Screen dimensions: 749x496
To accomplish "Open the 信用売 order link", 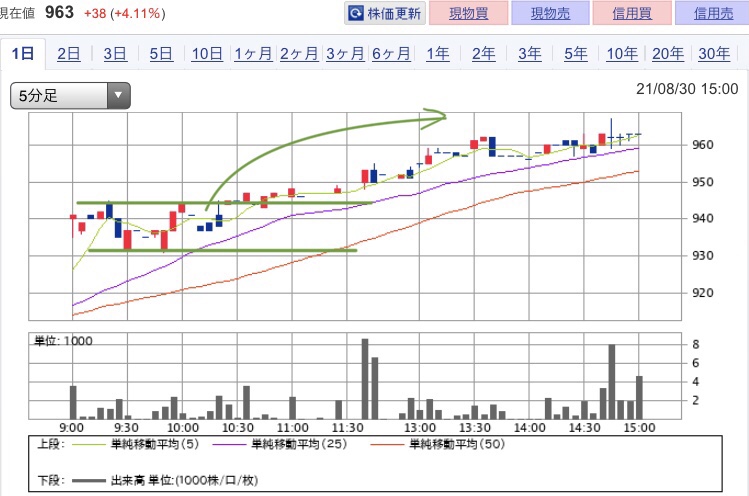I will point(713,13).
